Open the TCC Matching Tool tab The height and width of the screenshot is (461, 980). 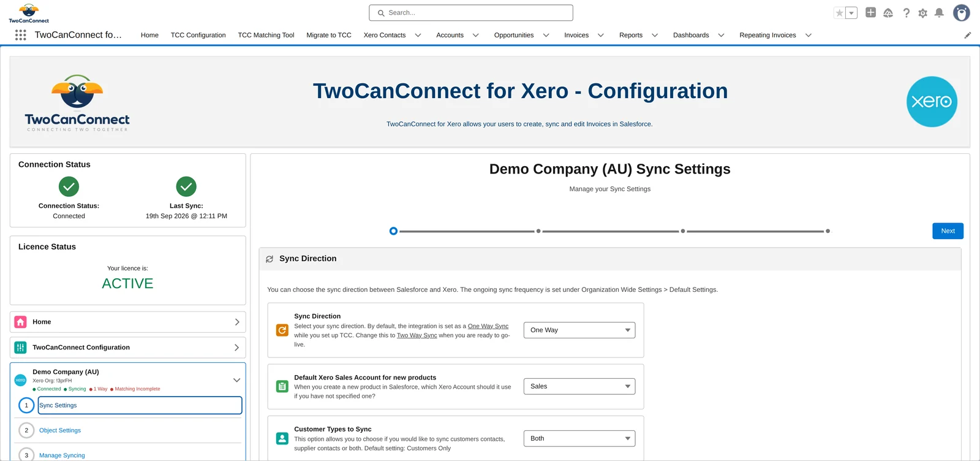[266, 35]
